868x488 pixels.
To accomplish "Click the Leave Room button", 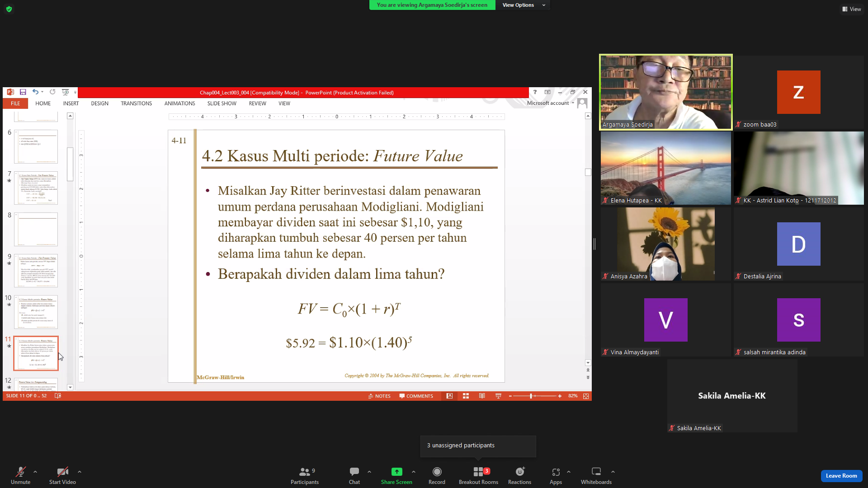I will tap(841, 476).
